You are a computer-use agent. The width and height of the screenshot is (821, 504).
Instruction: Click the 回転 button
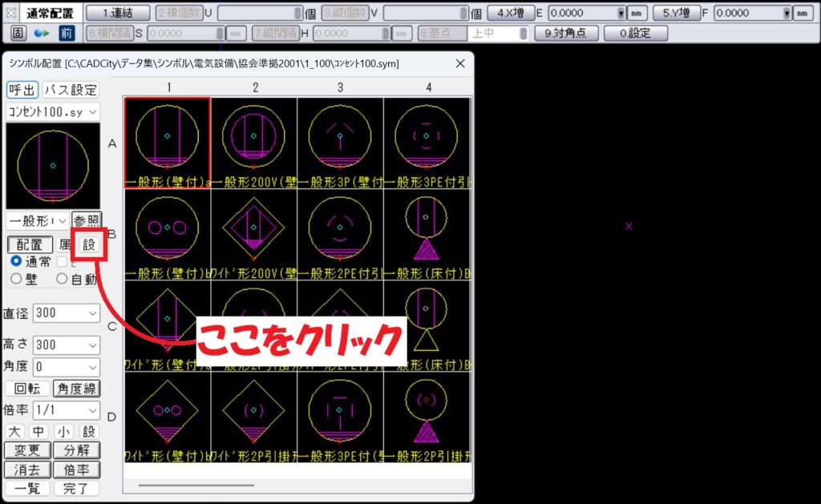27,389
